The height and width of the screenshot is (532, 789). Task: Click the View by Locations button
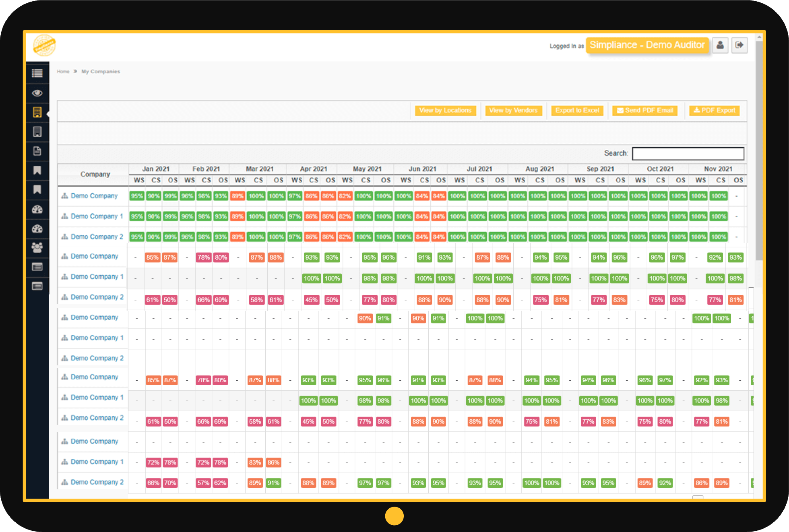click(x=445, y=110)
